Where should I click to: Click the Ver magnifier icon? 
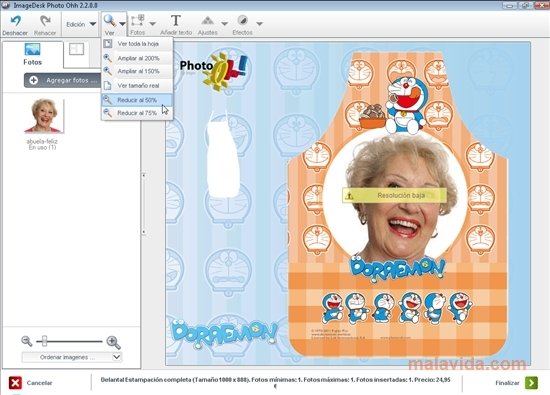tap(110, 21)
